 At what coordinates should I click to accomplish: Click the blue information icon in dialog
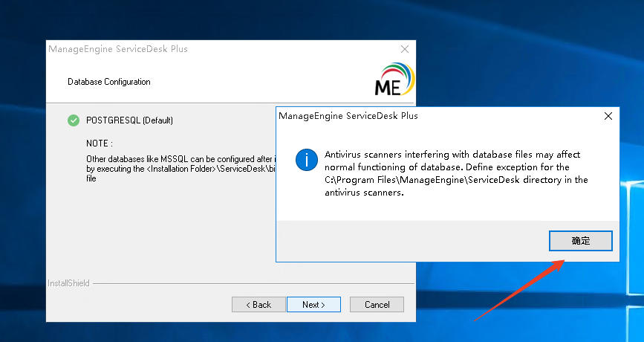coord(306,160)
